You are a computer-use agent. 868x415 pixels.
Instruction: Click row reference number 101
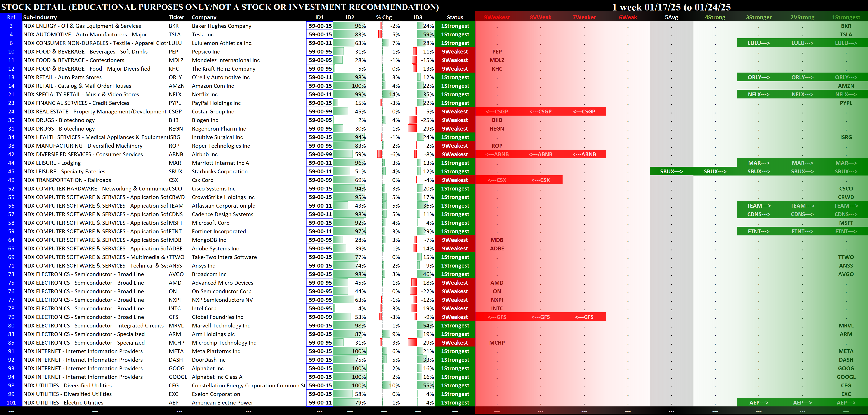(11, 403)
